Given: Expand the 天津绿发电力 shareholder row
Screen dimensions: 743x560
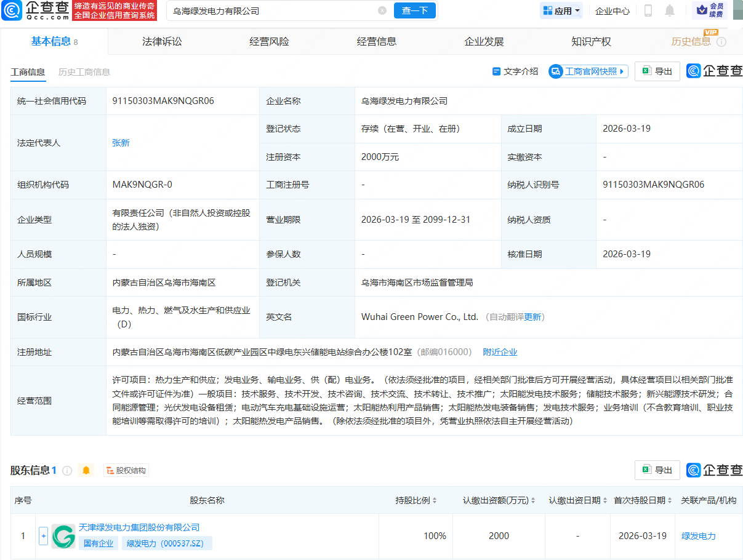Looking at the screenshot, I should tap(43, 536).
